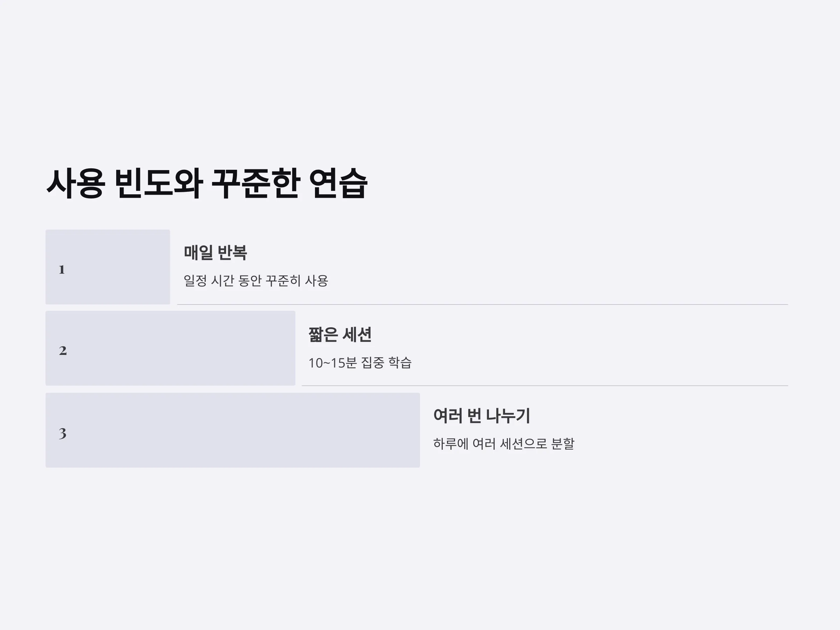This screenshot has height=630, width=840.
Task: Select the longest gray bar shape
Action: [233, 430]
